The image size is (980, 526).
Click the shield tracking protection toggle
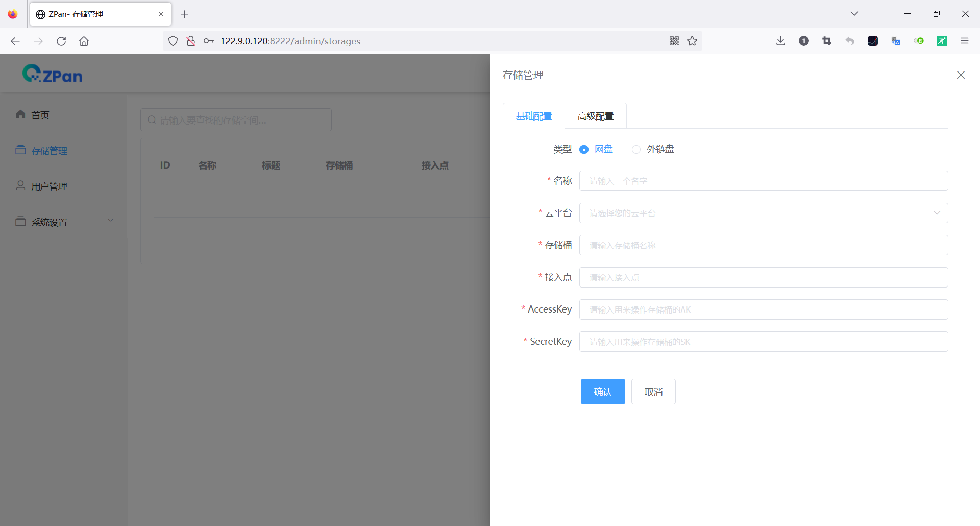(173, 41)
